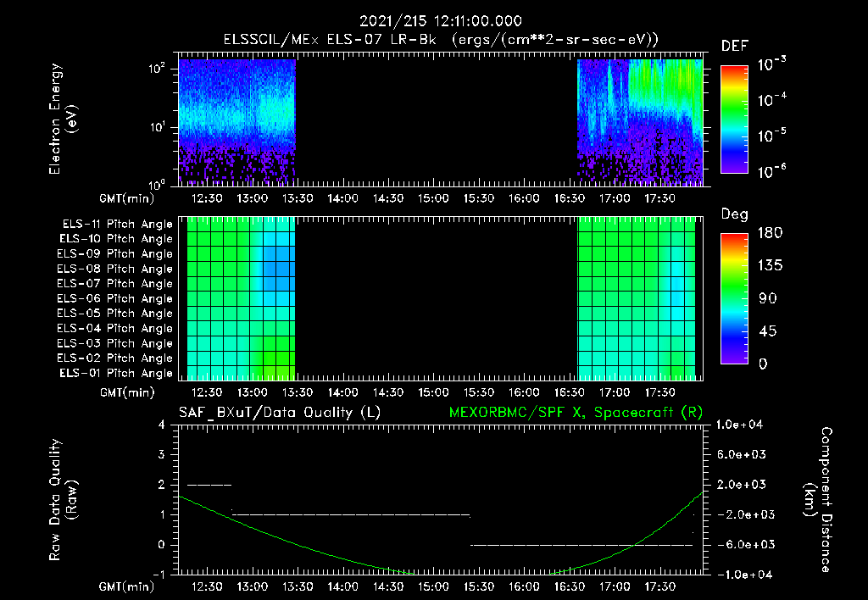Click 16:30 tick label under the spectrogram
Screen dimensions: 868x600
pos(569,198)
